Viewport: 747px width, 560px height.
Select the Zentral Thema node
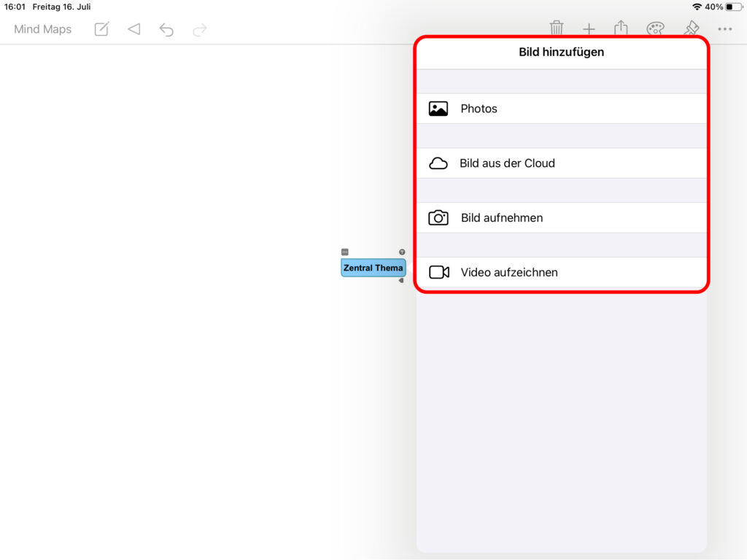(373, 268)
